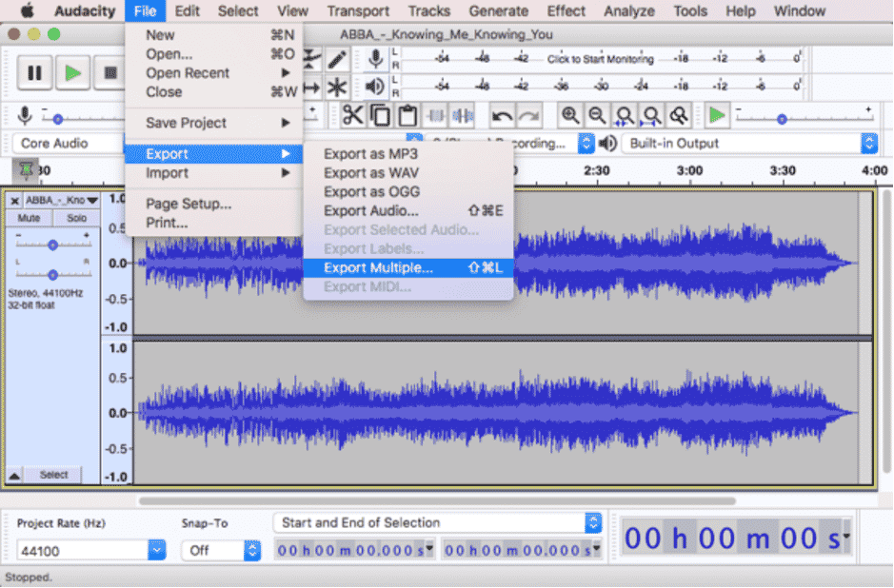The height and width of the screenshot is (588, 894).
Task: Click the Cut scissors icon
Action: 351,115
